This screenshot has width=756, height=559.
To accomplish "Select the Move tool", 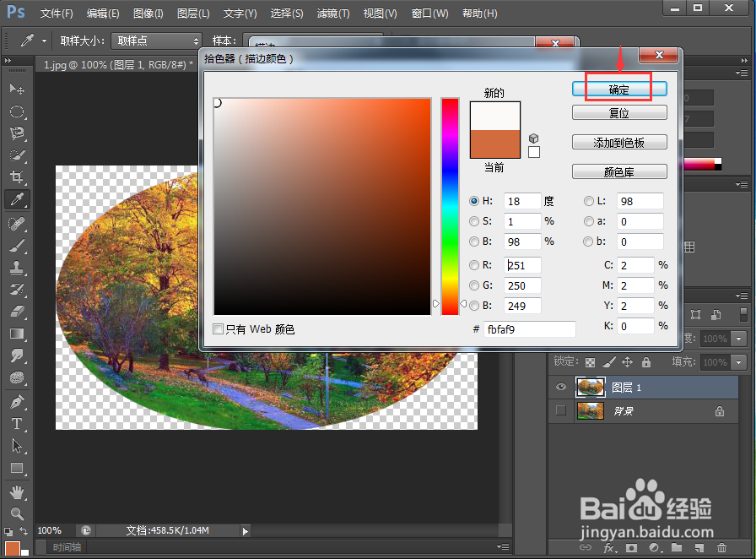I will tap(17, 90).
